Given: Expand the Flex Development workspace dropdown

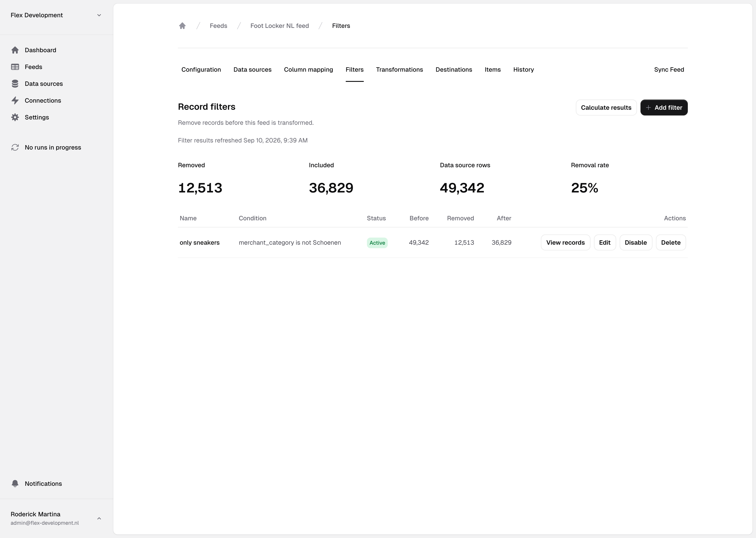Looking at the screenshot, I should (99, 15).
